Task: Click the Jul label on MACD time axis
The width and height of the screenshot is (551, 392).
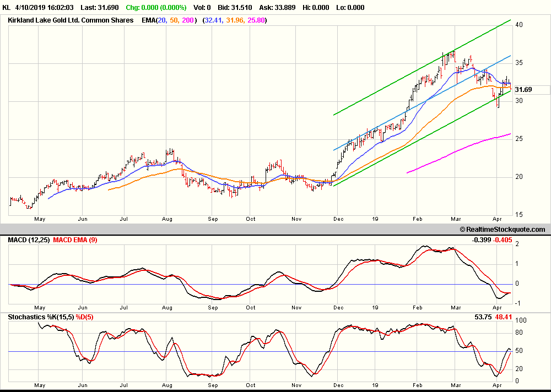Action: (123, 308)
